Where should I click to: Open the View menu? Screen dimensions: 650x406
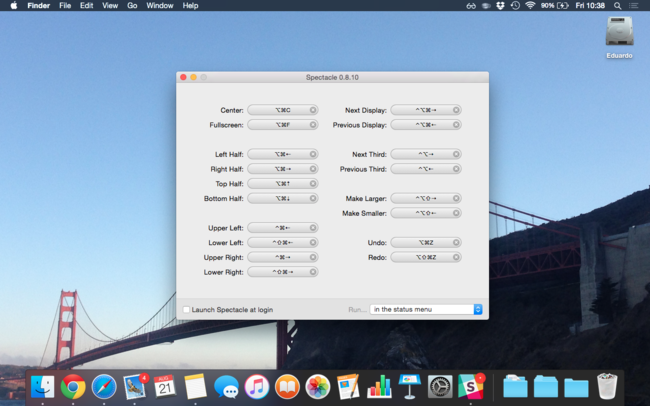pyautogui.click(x=110, y=5)
